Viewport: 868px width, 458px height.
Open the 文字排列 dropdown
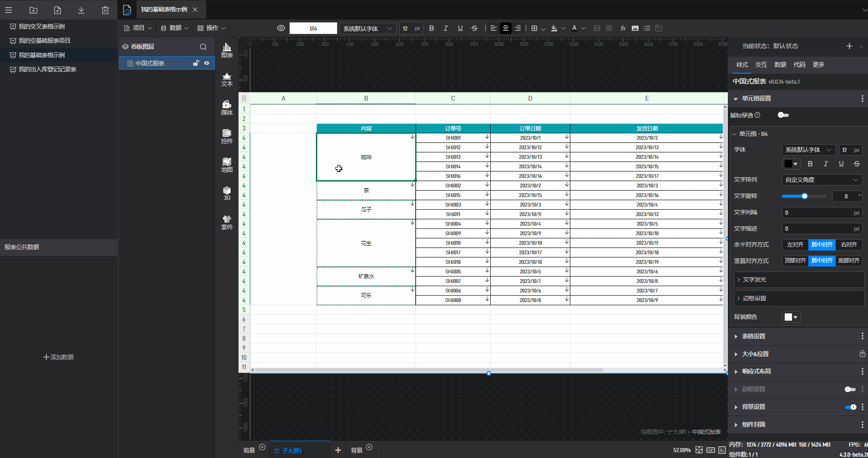coord(822,180)
